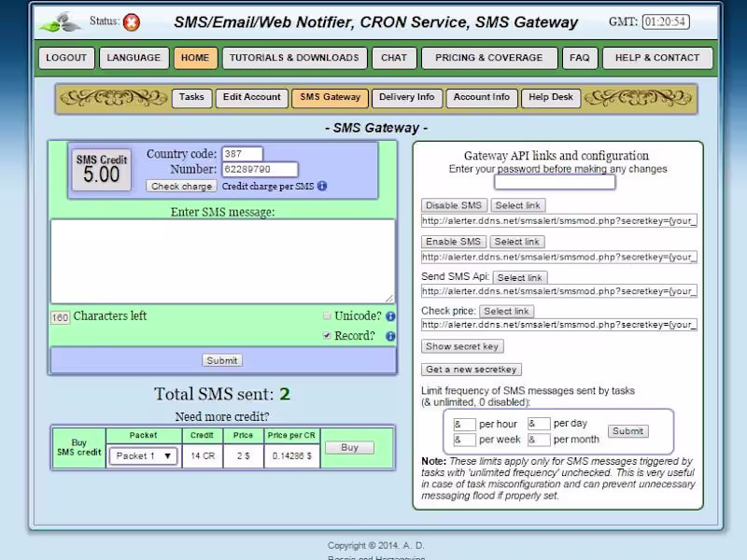Click the '2 $' price cell
The height and width of the screenshot is (560, 747).
click(244, 455)
